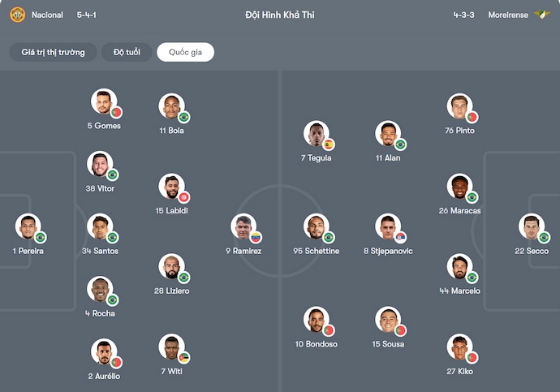Screen dimensions: 560x392
Task: Open Kiko's player photo
Action: point(459,347)
